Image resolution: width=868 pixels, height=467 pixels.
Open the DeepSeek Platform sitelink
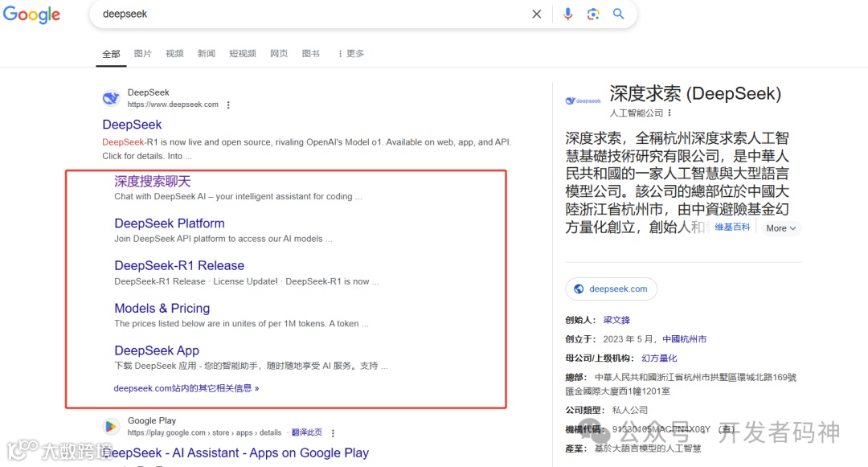pos(170,223)
